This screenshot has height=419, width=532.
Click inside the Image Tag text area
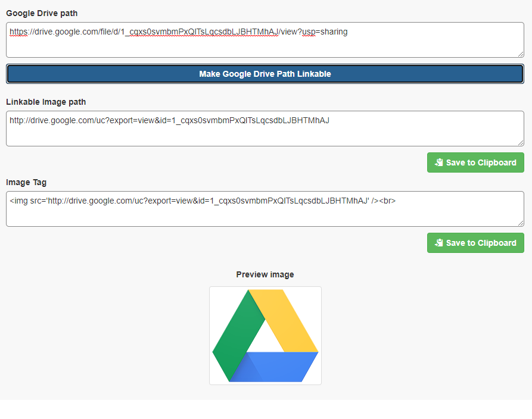[x=265, y=209]
